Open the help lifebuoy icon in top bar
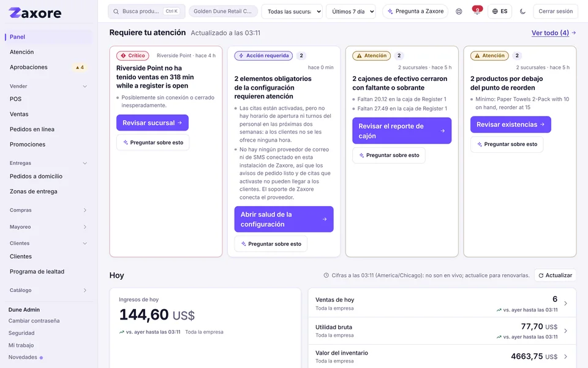This screenshot has height=368, width=588. click(459, 12)
